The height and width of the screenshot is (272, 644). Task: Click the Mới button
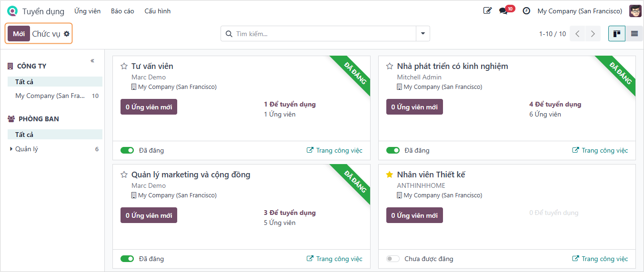(19, 34)
